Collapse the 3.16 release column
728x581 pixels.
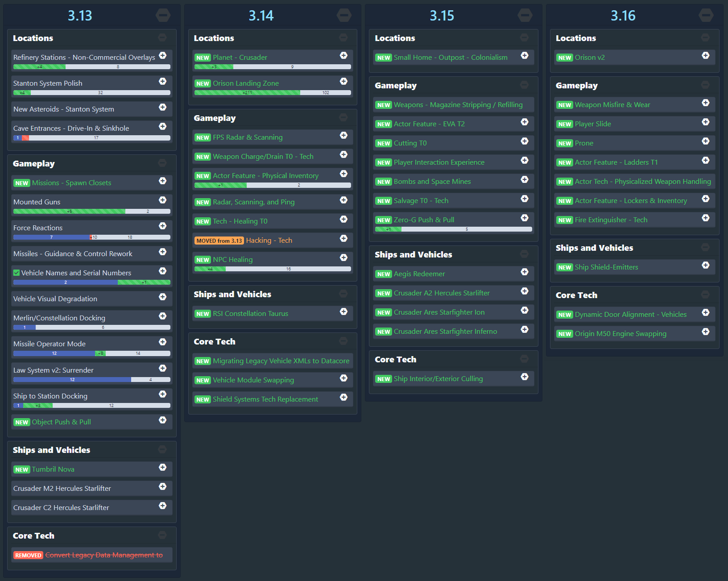706,16
